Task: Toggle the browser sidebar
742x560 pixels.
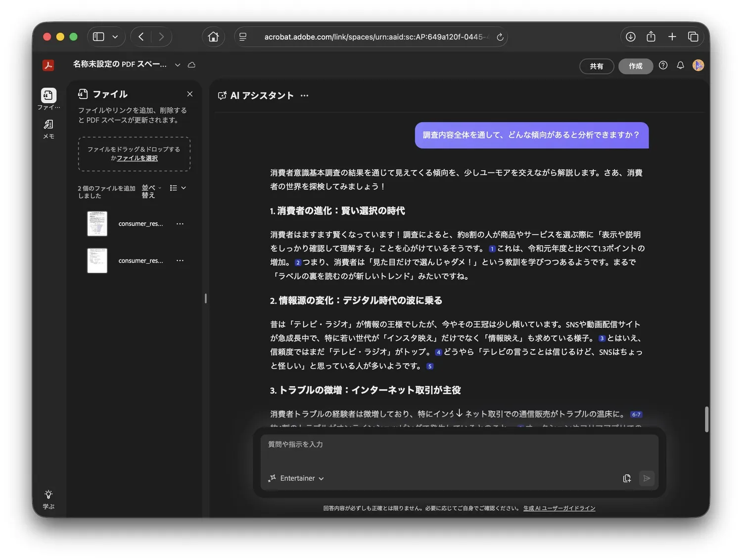Action: [x=99, y=37]
